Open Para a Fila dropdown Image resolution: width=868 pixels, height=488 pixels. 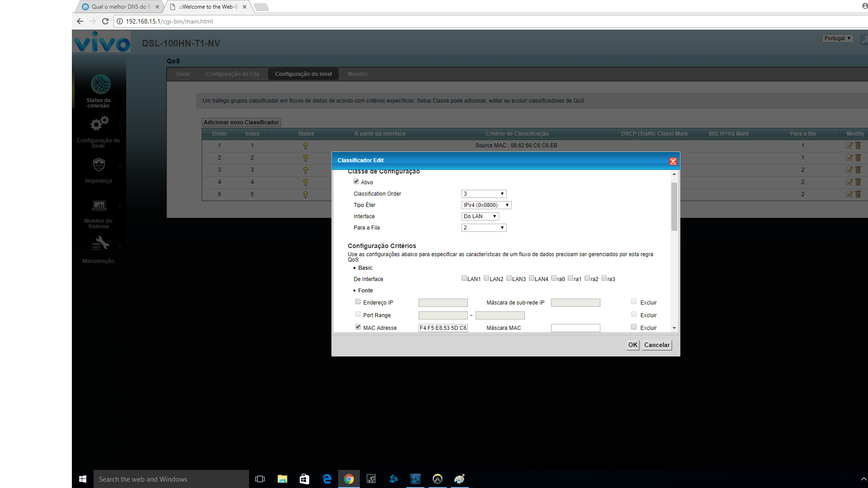click(x=484, y=228)
